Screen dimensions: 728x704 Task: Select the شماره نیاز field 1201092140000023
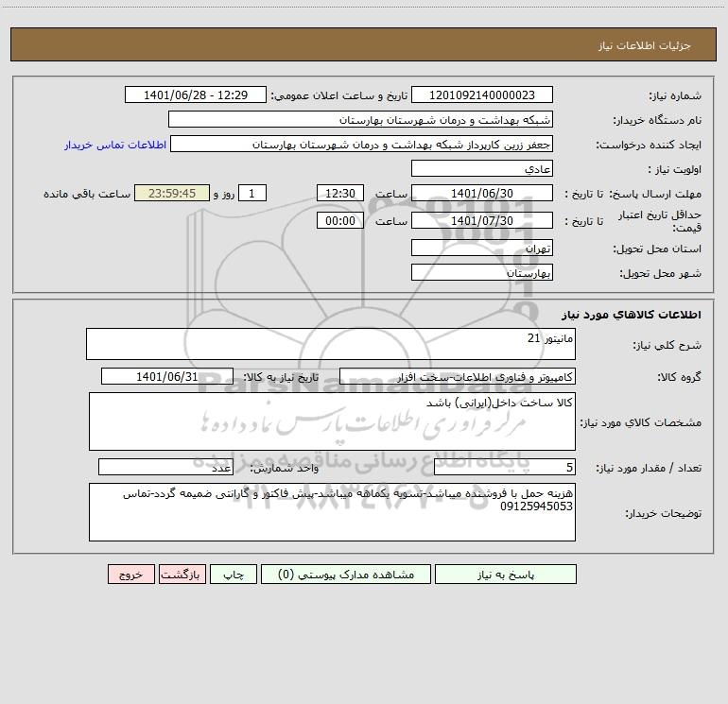pos(482,95)
